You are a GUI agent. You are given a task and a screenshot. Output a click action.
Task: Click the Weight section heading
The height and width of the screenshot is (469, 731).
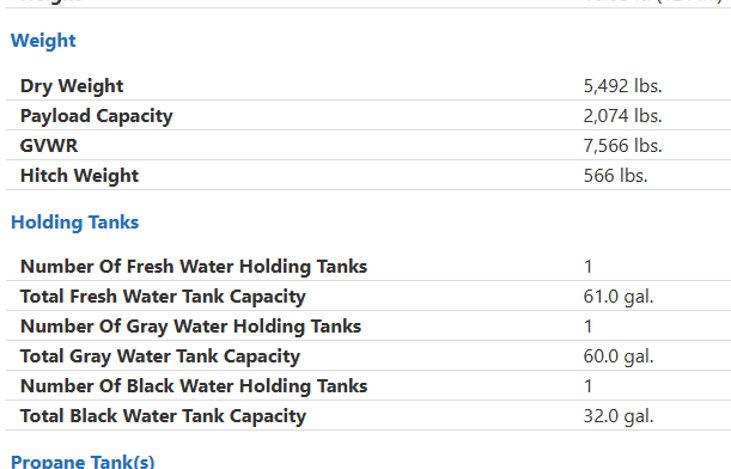tap(43, 41)
